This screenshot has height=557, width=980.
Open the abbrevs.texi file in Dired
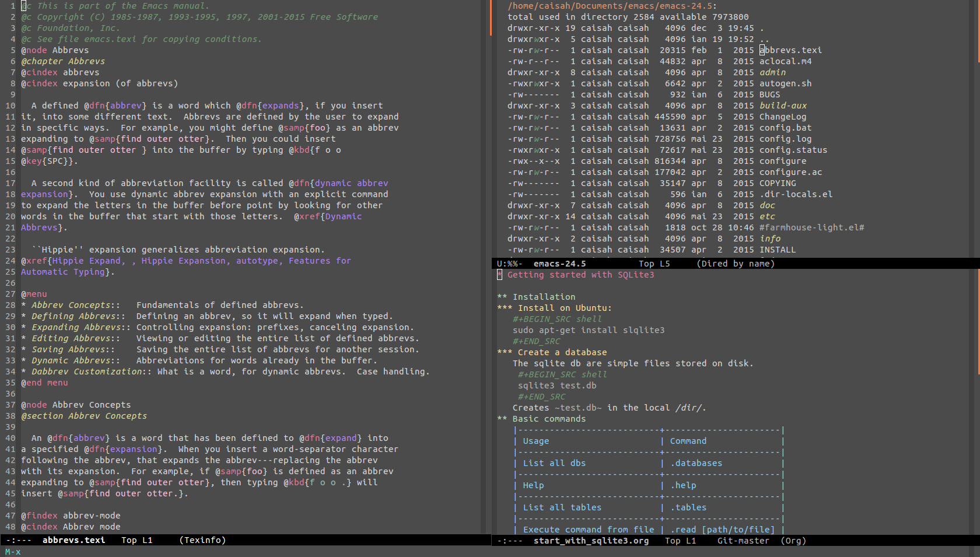point(790,50)
